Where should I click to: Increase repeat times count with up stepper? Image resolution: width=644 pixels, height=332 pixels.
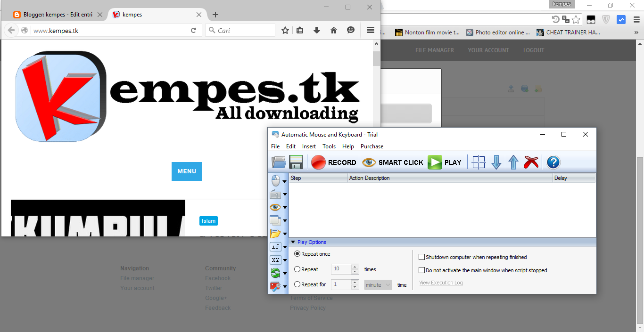click(x=355, y=267)
